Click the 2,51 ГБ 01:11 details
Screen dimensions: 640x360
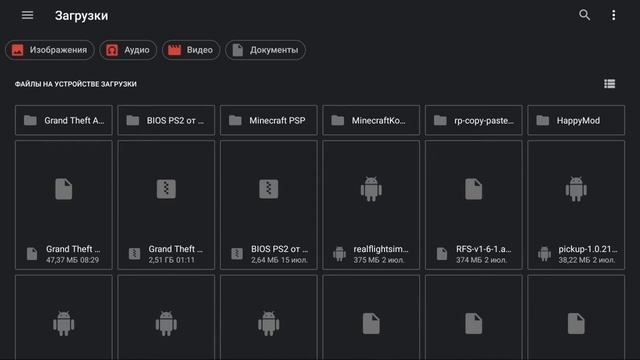pos(171,260)
